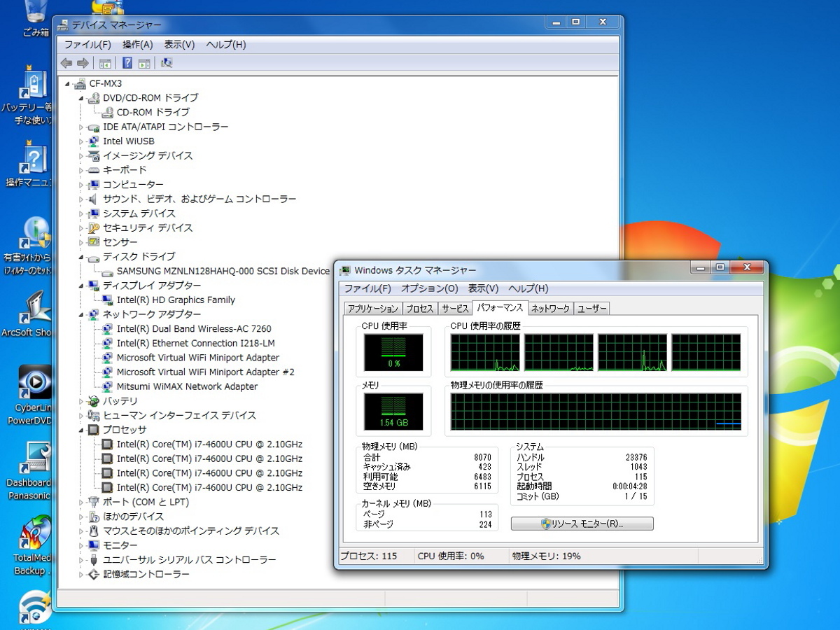Screen dimensions: 840x630
Task: Expand the ユニバーサル シリアル バス コントローラー node
Action: tap(81, 560)
